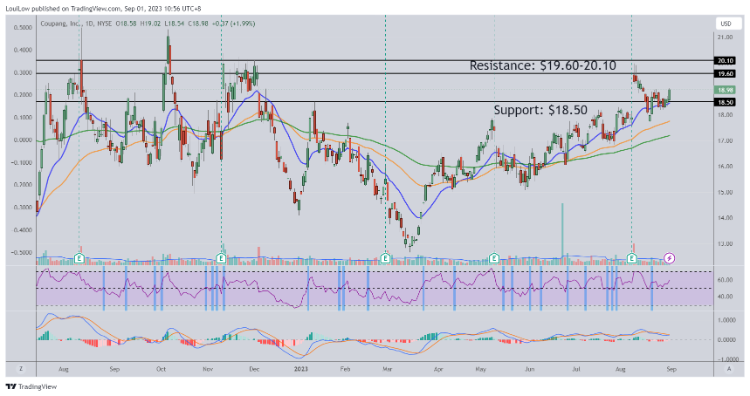The height and width of the screenshot is (396, 750).
Task: Click the "21.00" price axis label
Action: [726, 37]
